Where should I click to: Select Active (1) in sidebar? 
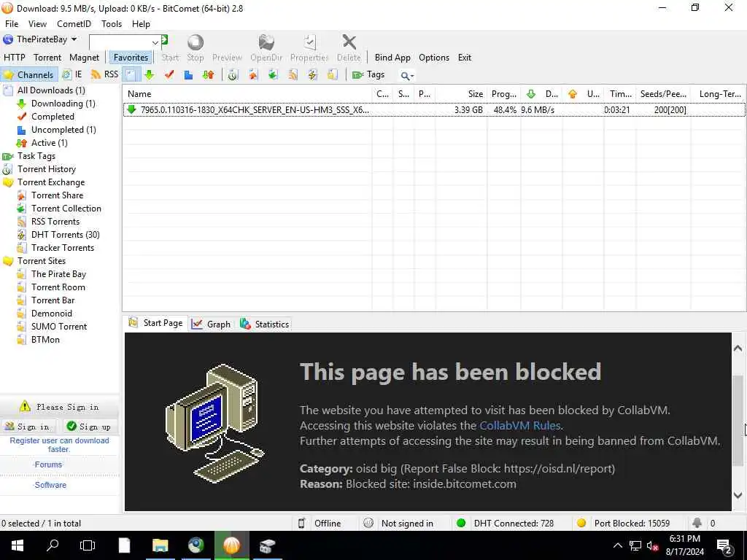[x=49, y=143]
